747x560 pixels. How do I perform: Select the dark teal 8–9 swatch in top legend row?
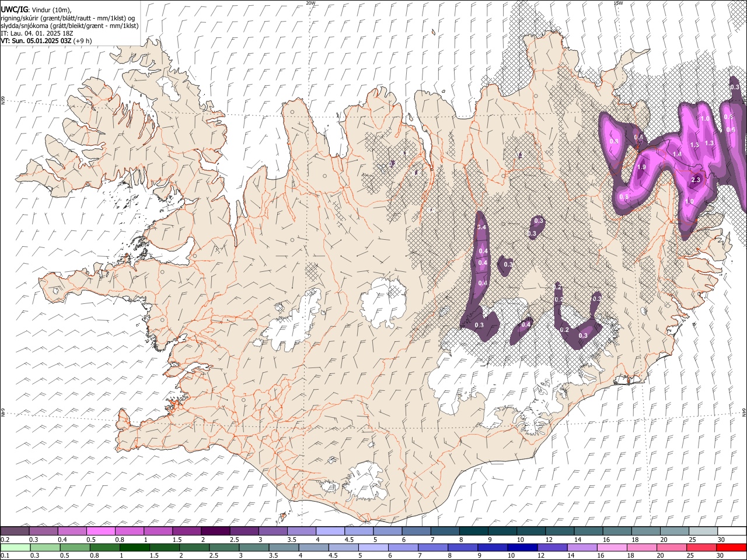[473, 531]
